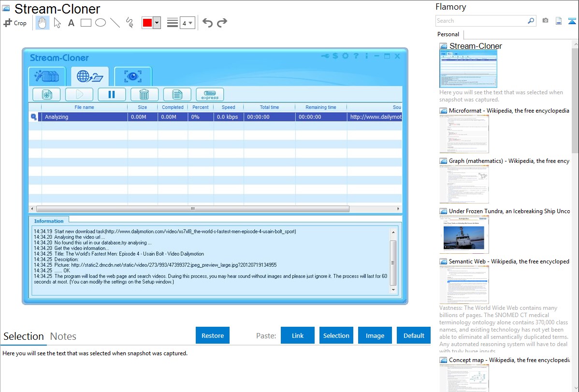Delete task with trash button
579x392 pixels.
[x=144, y=95]
